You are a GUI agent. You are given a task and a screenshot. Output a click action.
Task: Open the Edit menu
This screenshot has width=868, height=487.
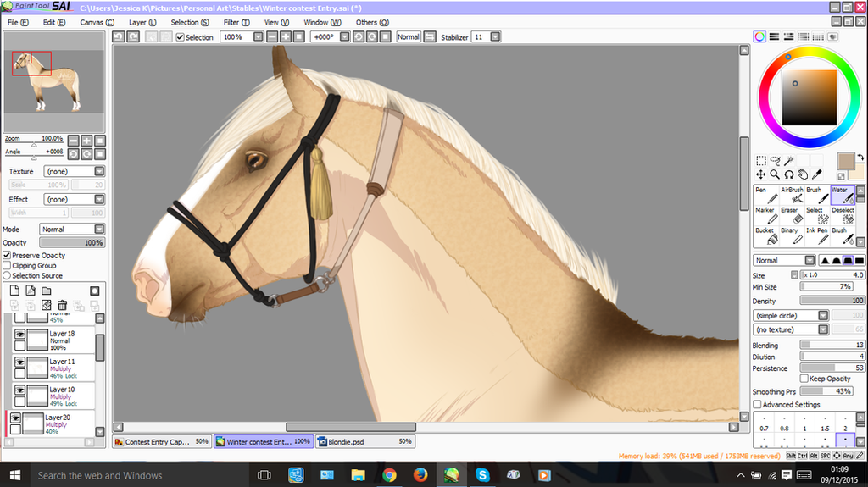pyautogui.click(x=54, y=22)
